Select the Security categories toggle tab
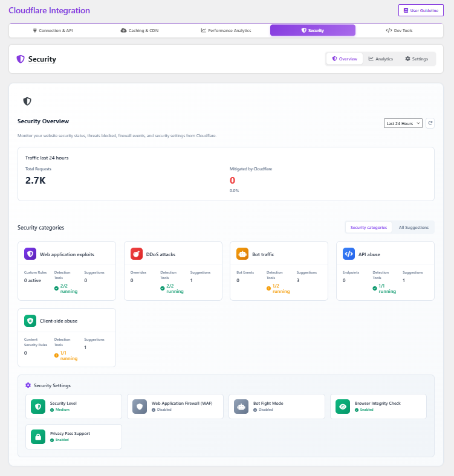 click(x=369, y=227)
